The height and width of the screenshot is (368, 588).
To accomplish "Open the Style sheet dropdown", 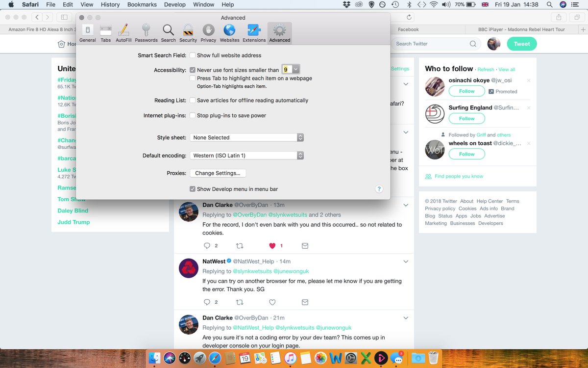I will (x=247, y=137).
